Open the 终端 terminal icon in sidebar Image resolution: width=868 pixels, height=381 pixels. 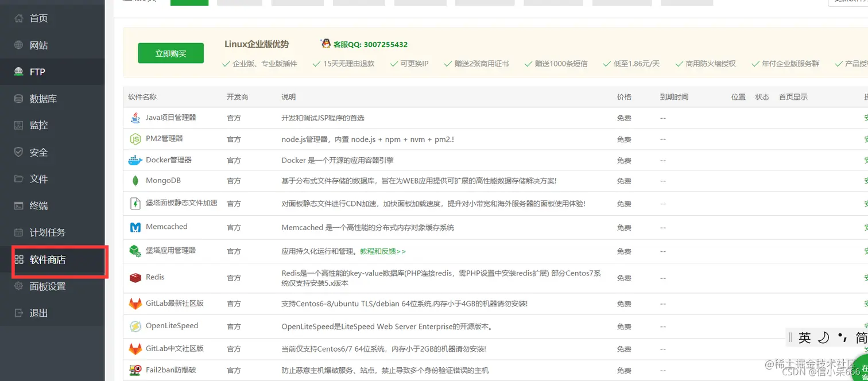tap(18, 205)
